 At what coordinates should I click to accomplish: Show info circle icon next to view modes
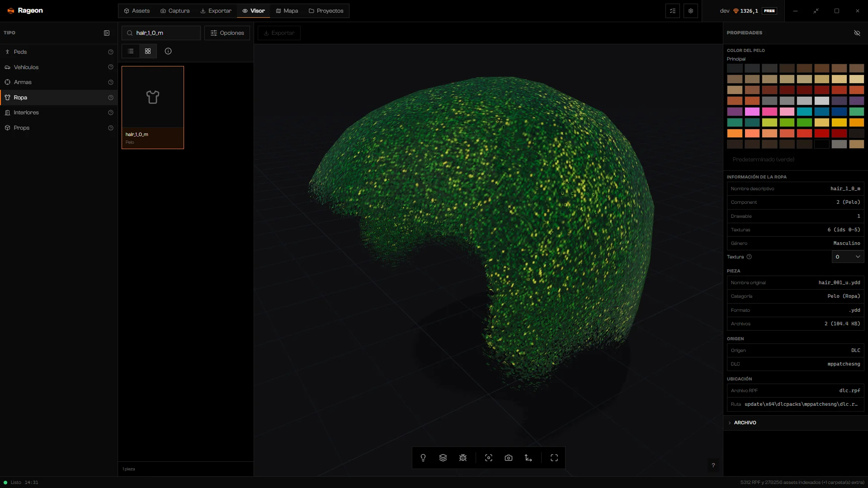coord(168,51)
